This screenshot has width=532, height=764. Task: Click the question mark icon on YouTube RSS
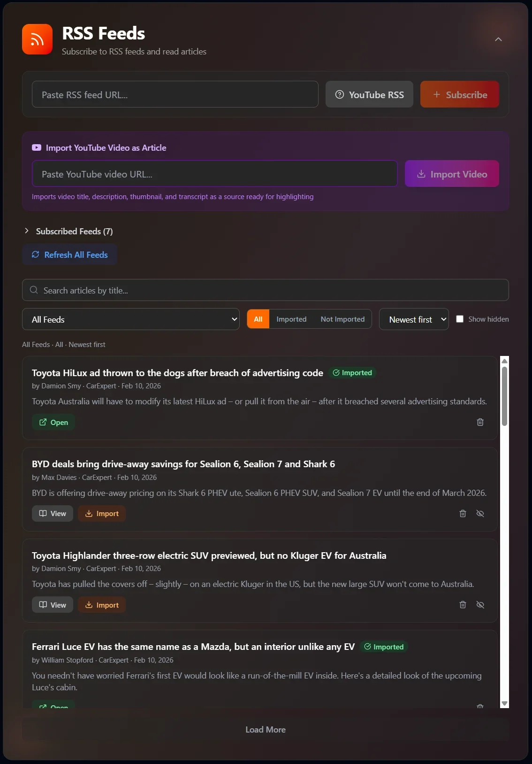339,94
